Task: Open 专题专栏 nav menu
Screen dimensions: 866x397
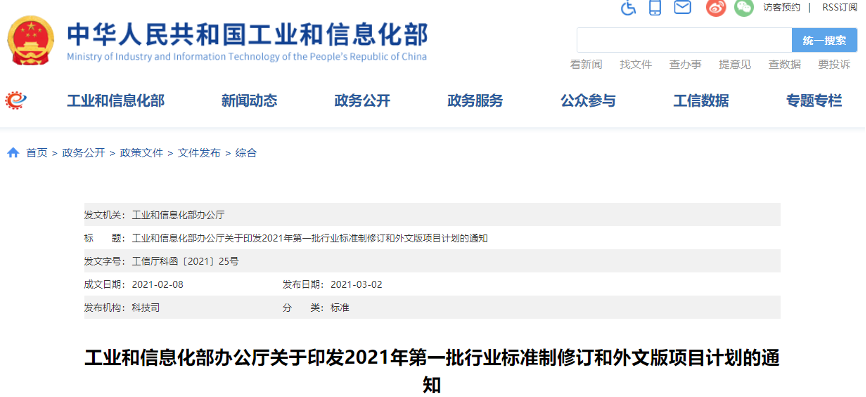Action: pyautogui.click(x=814, y=101)
